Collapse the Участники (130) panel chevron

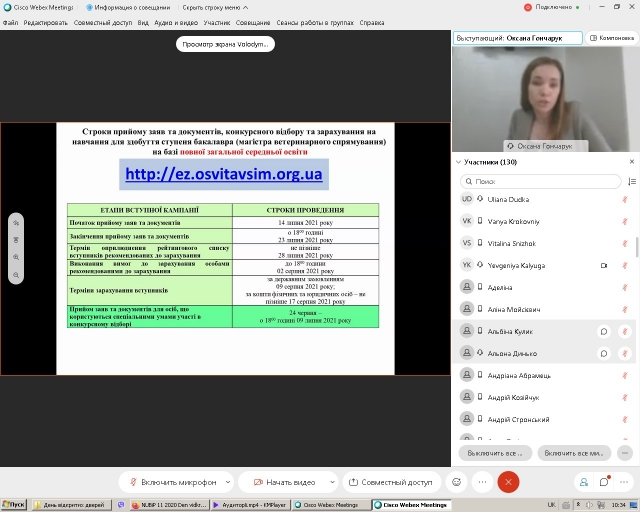point(459,162)
